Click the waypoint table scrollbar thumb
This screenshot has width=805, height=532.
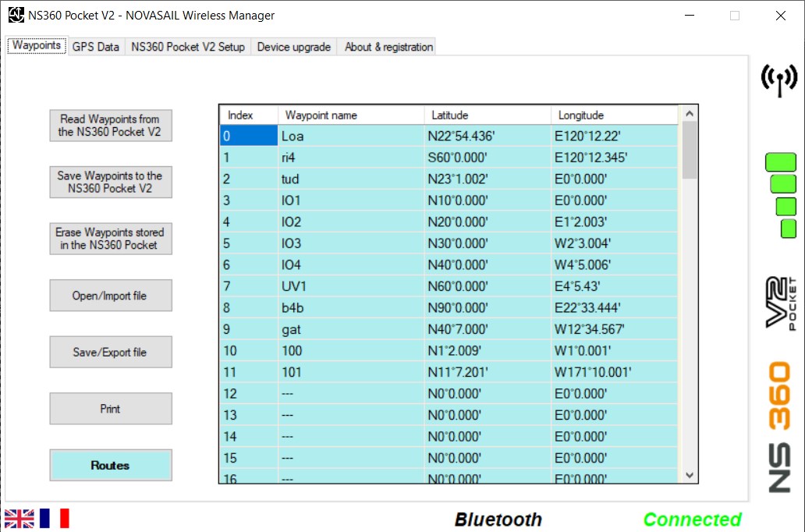click(x=689, y=150)
